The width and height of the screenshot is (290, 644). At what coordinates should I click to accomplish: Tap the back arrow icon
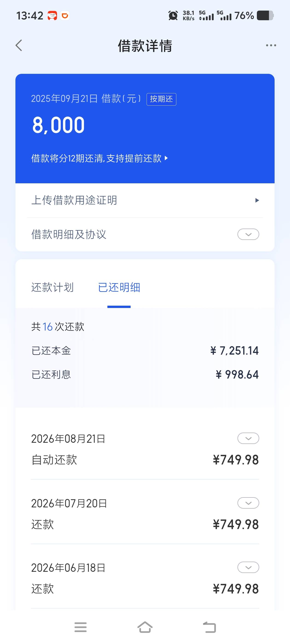click(x=19, y=45)
